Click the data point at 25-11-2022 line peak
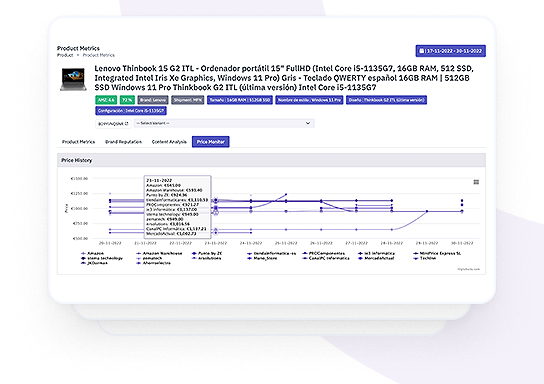Image resolution: width=544 pixels, height=384 pixels. coord(286,195)
